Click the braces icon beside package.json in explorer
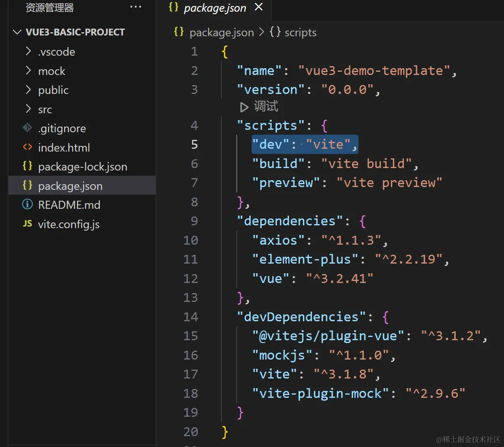Viewport: 504px width, 447px height. (27, 185)
